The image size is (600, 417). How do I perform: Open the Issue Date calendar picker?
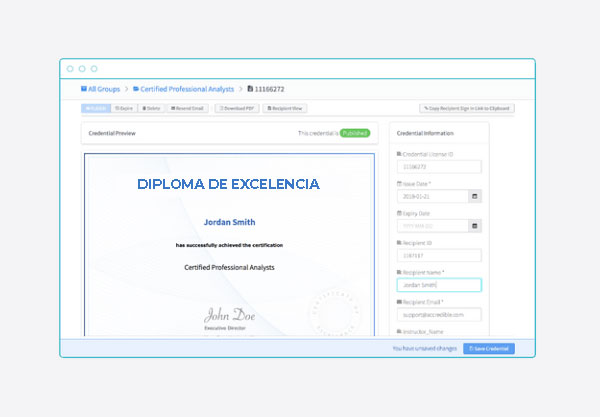475,196
